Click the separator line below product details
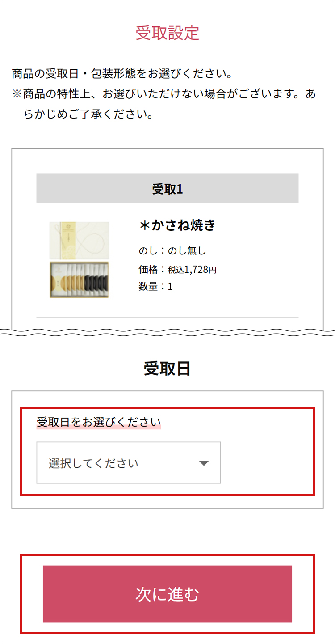 tap(167, 317)
